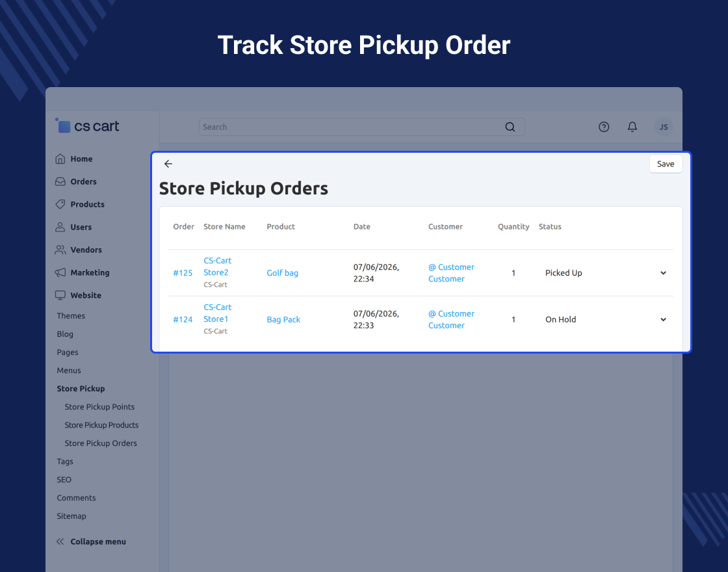Click the Users person icon
728x572 pixels.
coord(60,227)
